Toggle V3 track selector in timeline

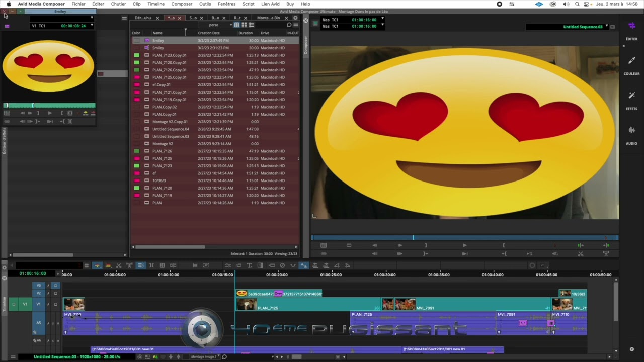coord(39,286)
